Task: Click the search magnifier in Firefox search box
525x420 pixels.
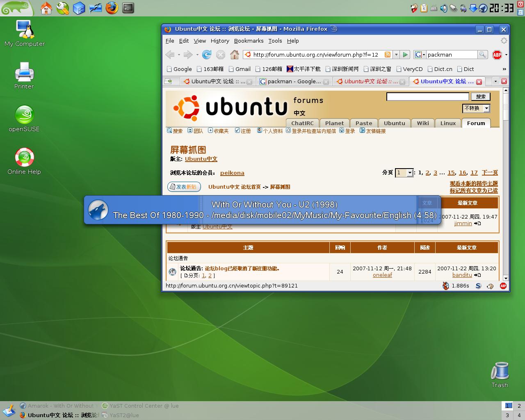Action: pos(483,55)
